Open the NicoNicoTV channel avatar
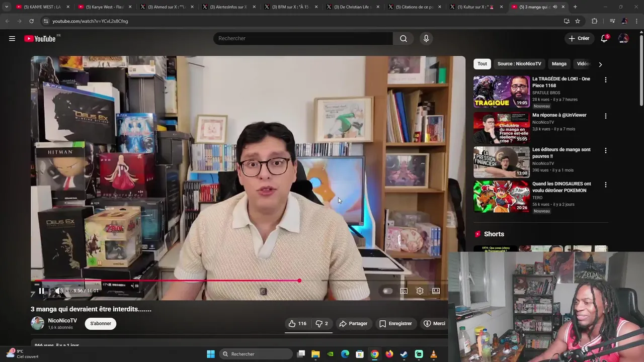This screenshot has height=362, width=644. click(x=37, y=323)
